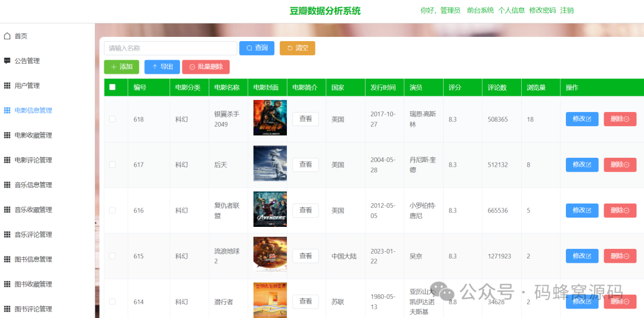The width and height of the screenshot is (644, 318).
Task: Tick the checkbox for row 618
Action: click(112, 119)
